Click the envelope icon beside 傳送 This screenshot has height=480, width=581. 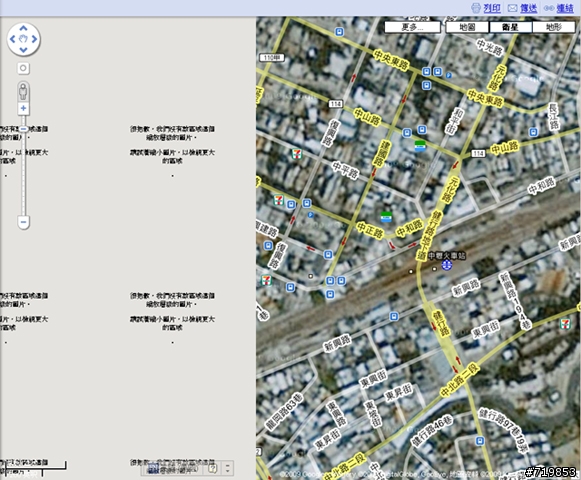click(x=512, y=8)
